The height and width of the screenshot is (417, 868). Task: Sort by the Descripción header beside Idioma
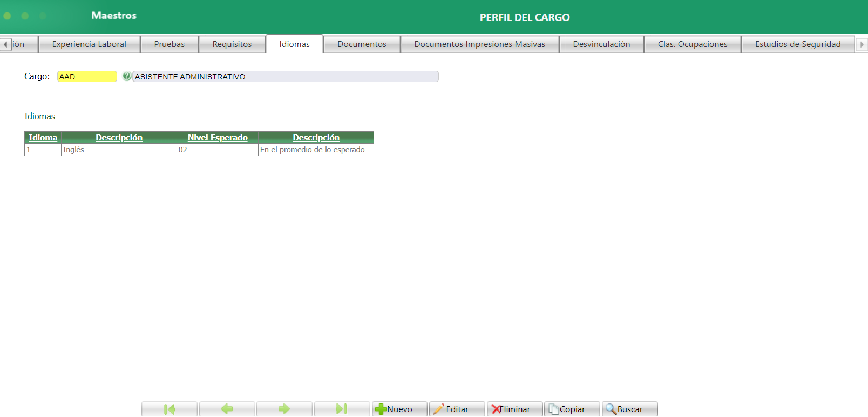click(119, 138)
